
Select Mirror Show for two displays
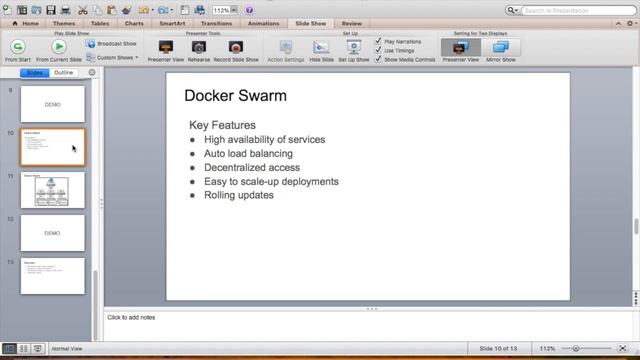pos(500,51)
